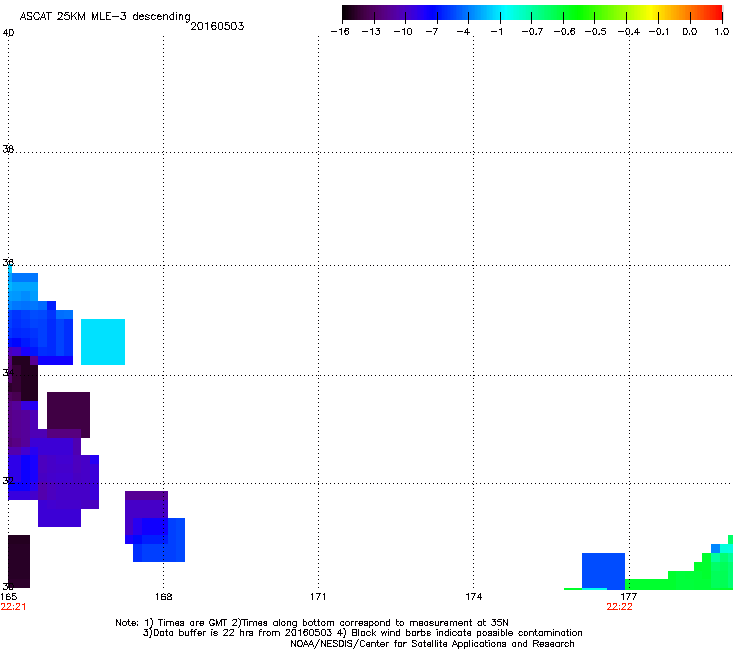This screenshot has width=740, height=650.
Task: Click the longitude label "177"
Action: tap(628, 596)
